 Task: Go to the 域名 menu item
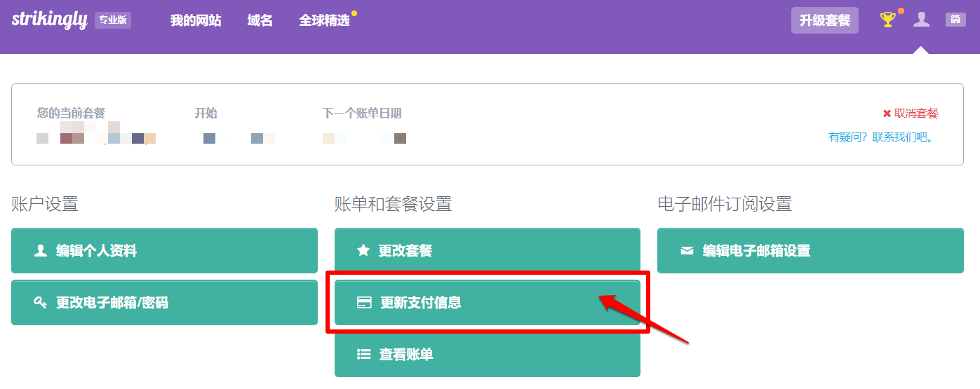[260, 20]
